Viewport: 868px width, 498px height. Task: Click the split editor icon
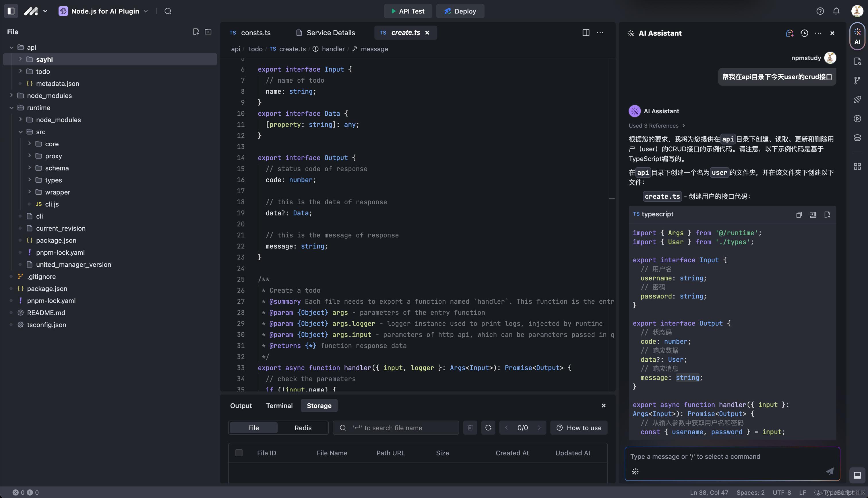click(586, 32)
